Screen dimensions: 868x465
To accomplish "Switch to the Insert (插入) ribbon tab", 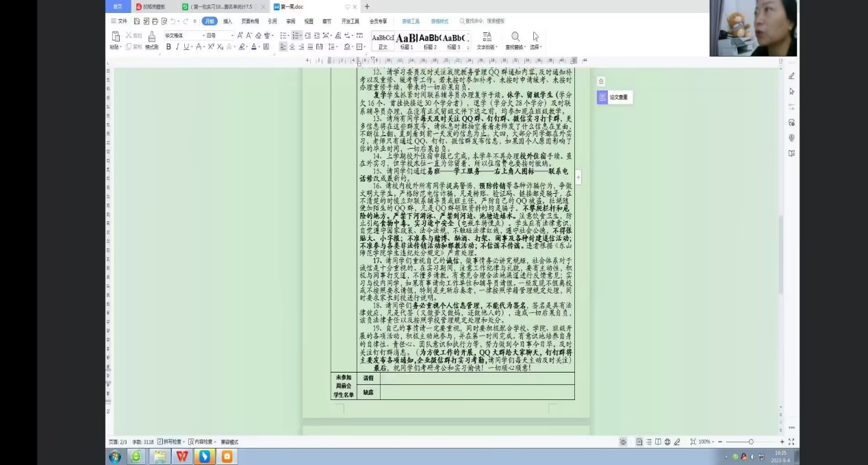I will click(227, 21).
